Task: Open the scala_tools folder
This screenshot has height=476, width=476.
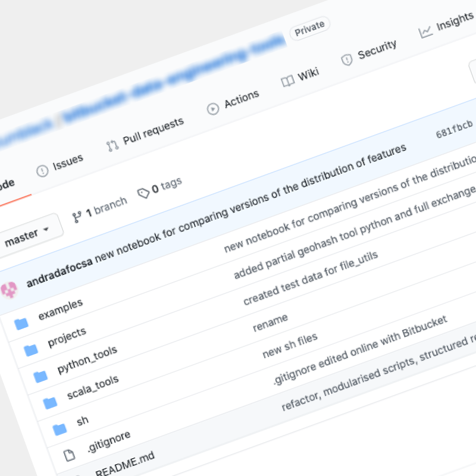Action: [x=93, y=388]
